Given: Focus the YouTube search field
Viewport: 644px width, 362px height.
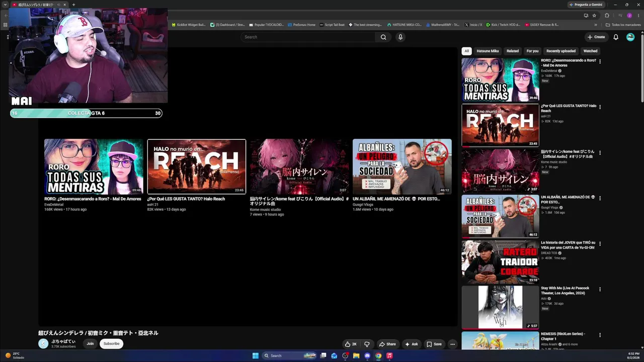Looking at the screenshot, I should pyautogui.click(x=308, y=37).
